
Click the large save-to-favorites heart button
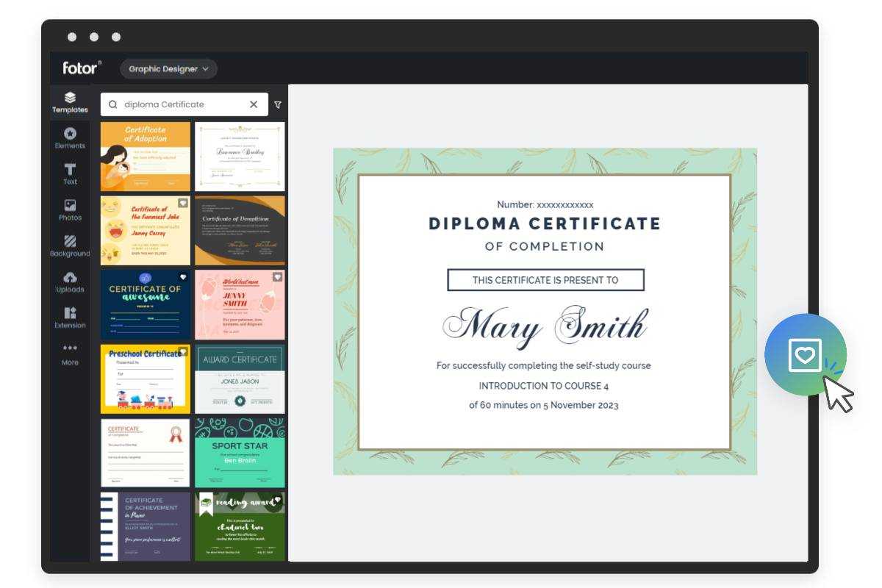806,355
